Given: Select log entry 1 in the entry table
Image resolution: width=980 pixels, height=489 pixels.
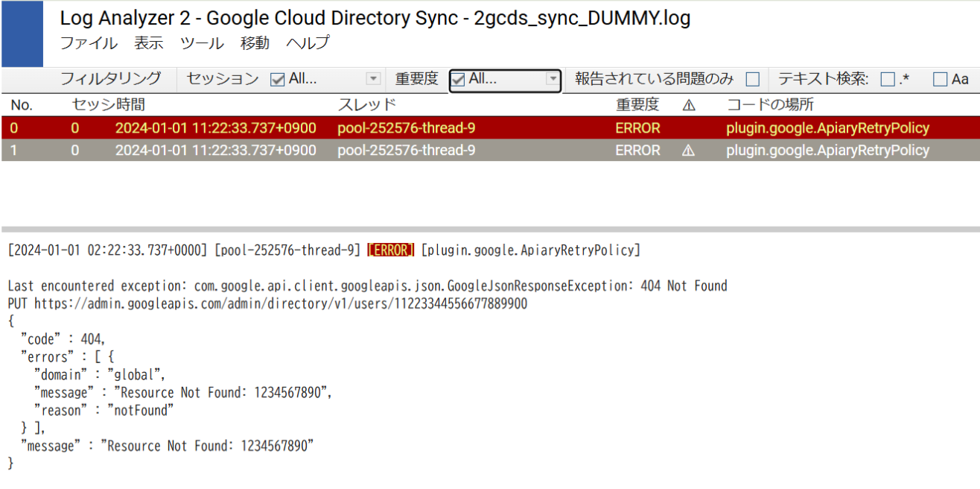Looking at the screenshot, I should click(x=298, y=150).
